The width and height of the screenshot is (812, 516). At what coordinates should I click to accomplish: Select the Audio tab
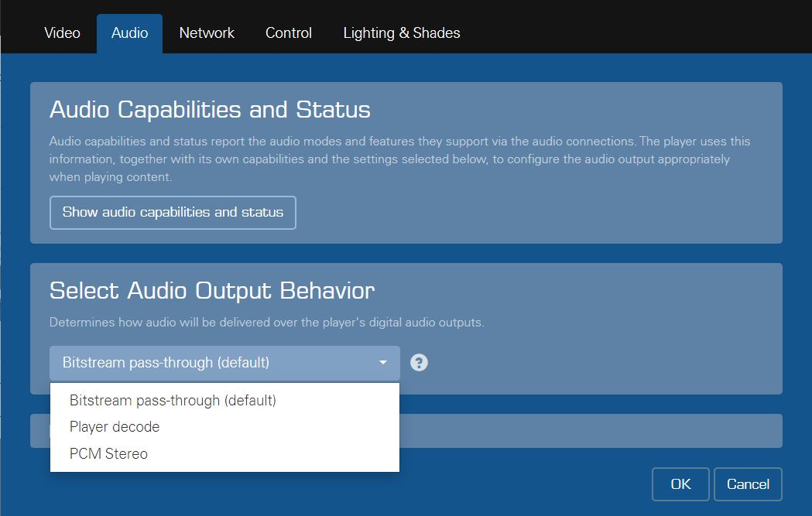(129, 33)
